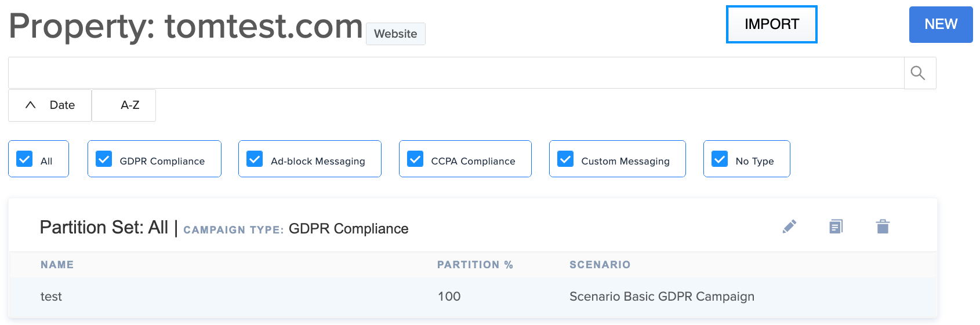Toggle the GDPR Compliance checkbox

click(x=104, y=159)
